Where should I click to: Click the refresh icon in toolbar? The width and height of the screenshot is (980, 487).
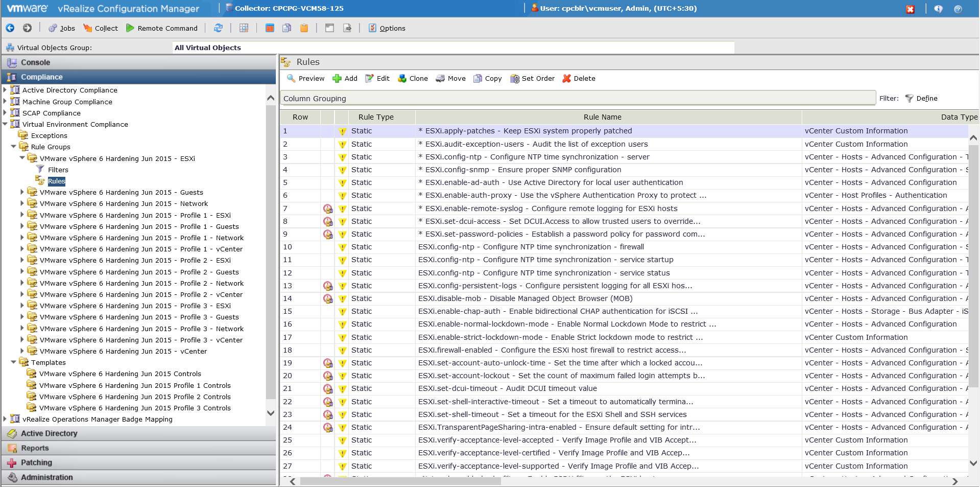click(218, 28)
